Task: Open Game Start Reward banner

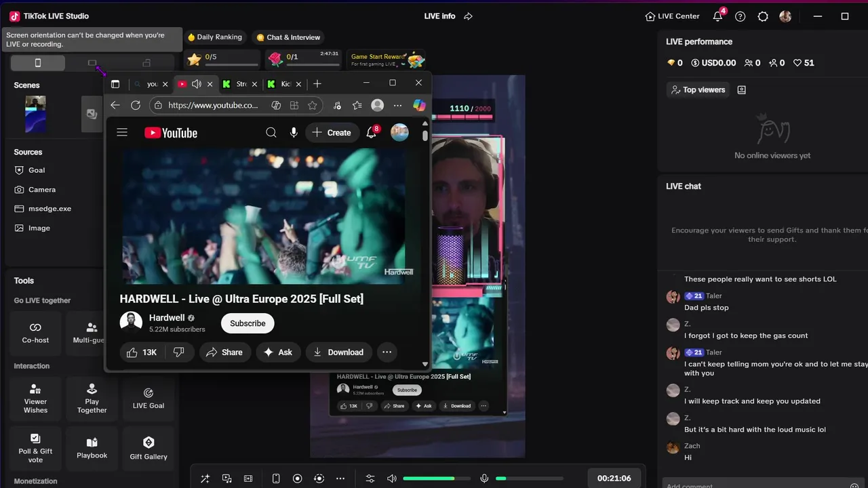Action: (x=385, y=60)
